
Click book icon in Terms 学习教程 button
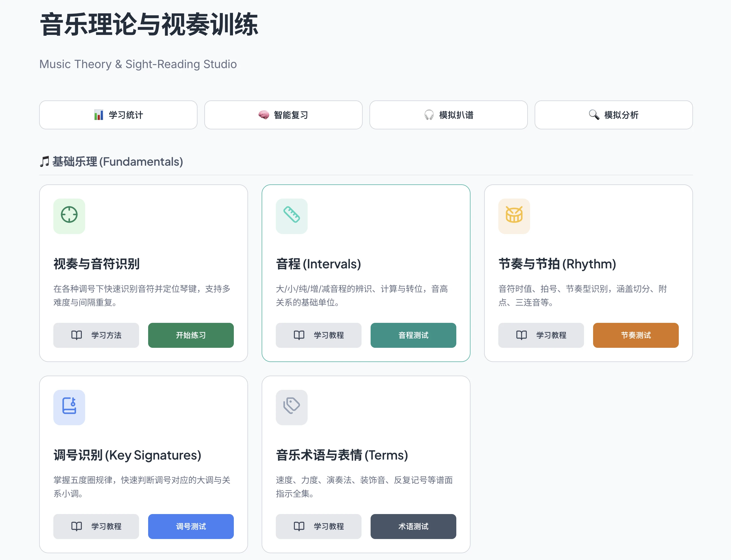coord(299,526)
